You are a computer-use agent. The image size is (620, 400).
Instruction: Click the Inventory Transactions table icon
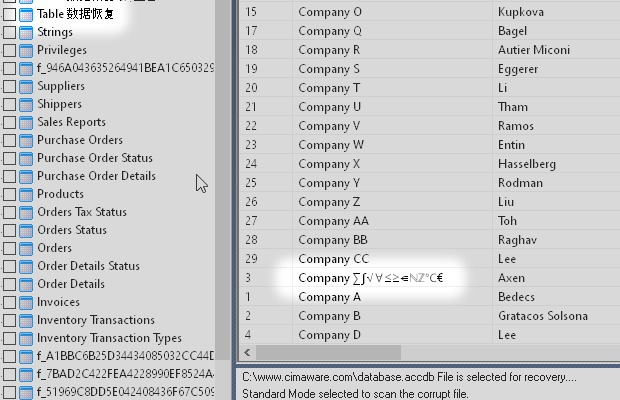(26, 320)
